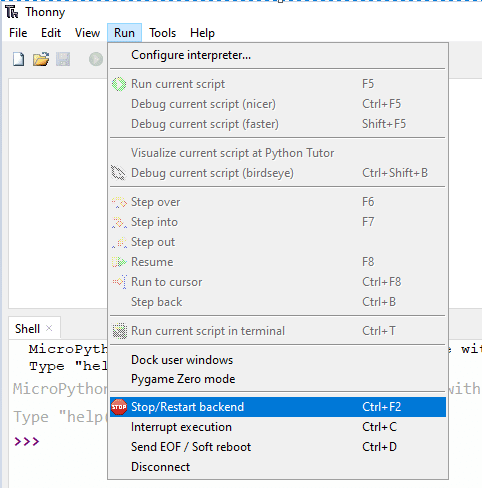
Task: Open the Edit menu
Action: [x=51, y=33]
